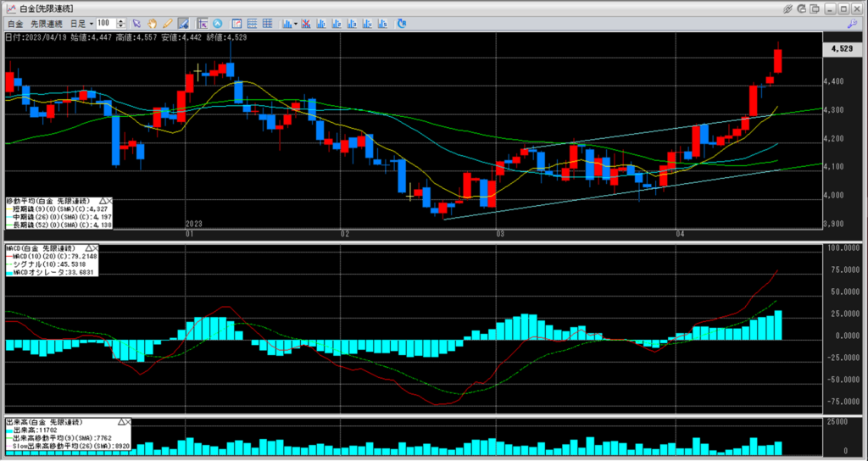Click the link-chain icon in title bar
The height and width of the screenshot is (461, 868).
(x=788, y=8)
